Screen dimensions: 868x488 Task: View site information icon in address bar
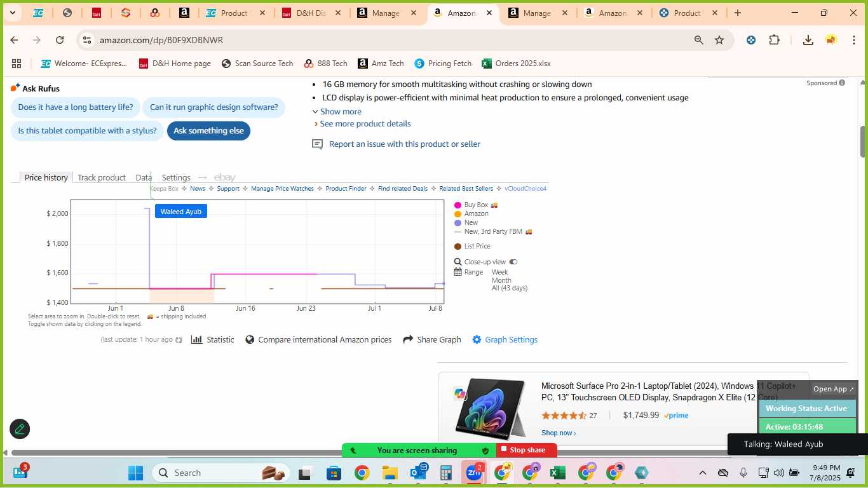(87, 40)
